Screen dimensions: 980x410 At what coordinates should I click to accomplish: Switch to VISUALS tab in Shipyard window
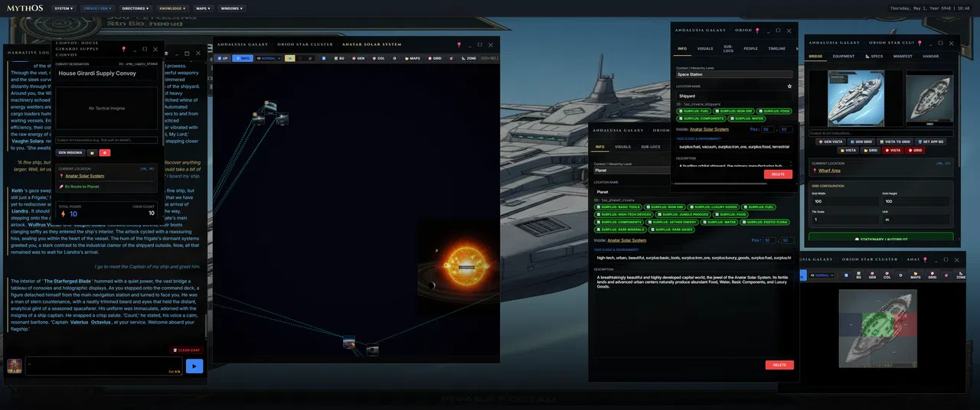click(705, 48)
